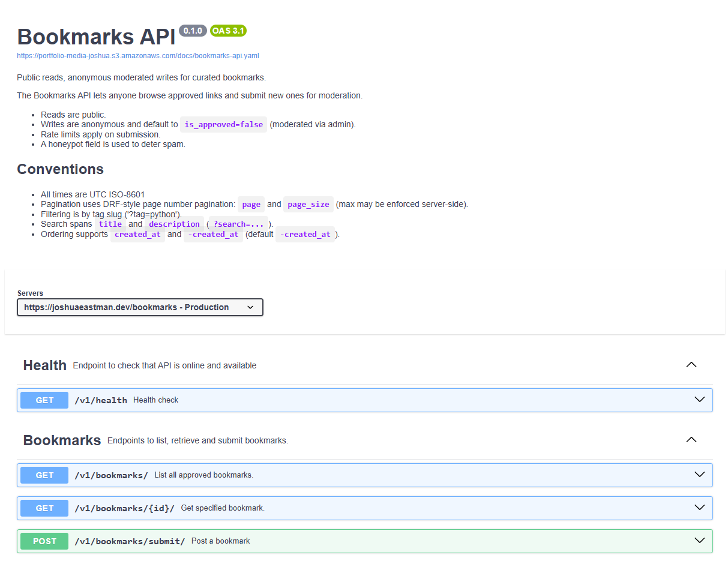Expand the GET /v1/health endpoint
The height and width of the screenshot is (567, 728).
(699, 398)
